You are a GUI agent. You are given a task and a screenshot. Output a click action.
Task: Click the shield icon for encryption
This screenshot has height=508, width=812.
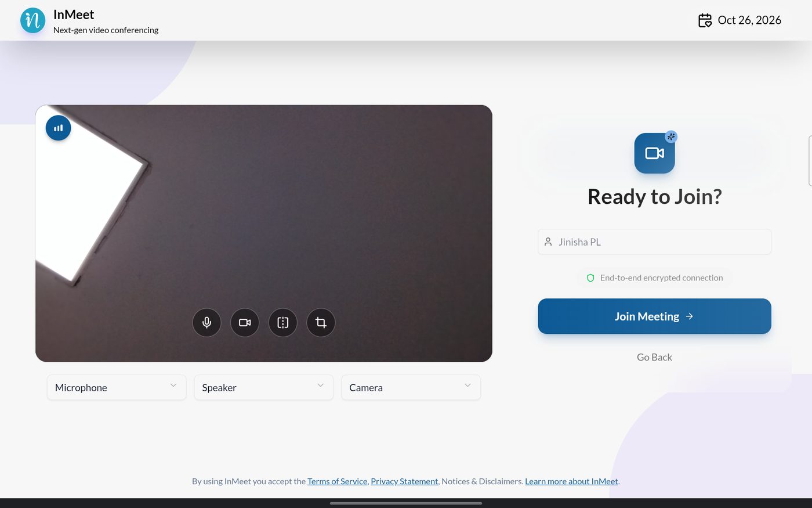tap(590, 278)
